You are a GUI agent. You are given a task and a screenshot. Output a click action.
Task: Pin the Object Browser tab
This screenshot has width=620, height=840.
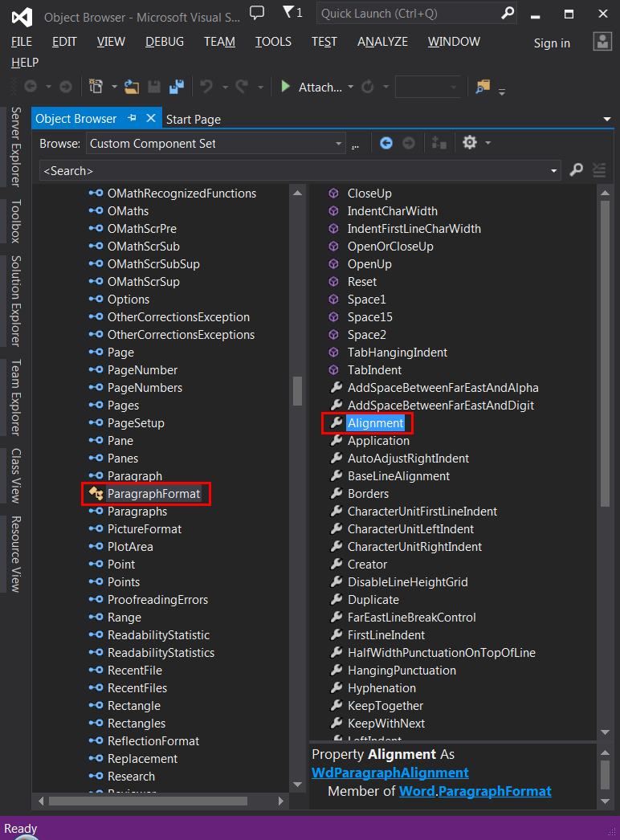point(132,118)
